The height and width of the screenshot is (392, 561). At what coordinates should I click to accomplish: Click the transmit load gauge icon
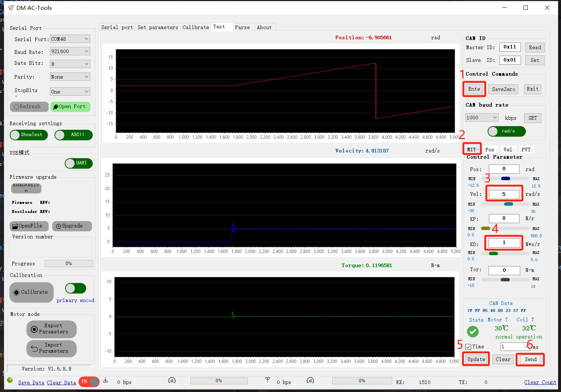tap(310, 380)
